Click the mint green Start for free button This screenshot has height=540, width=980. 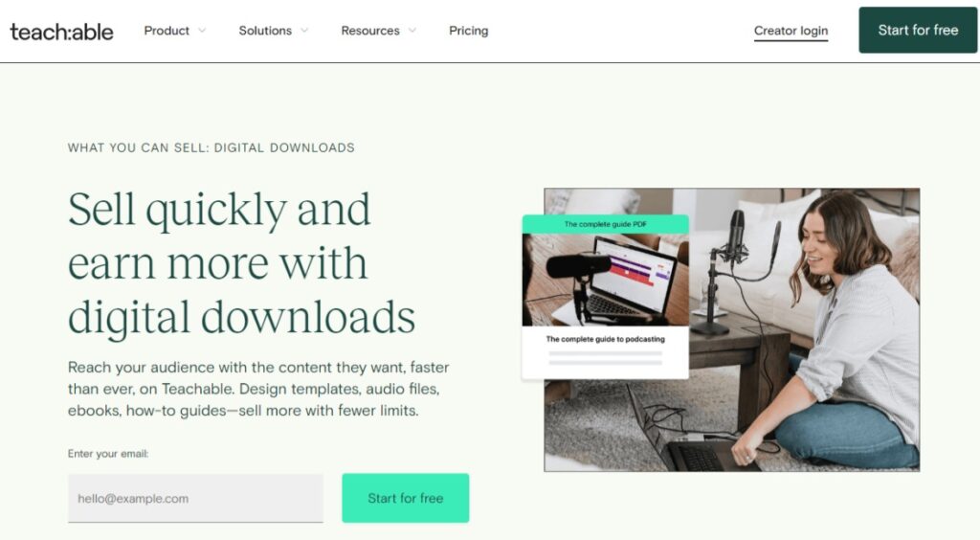click(x=406, y=498)
